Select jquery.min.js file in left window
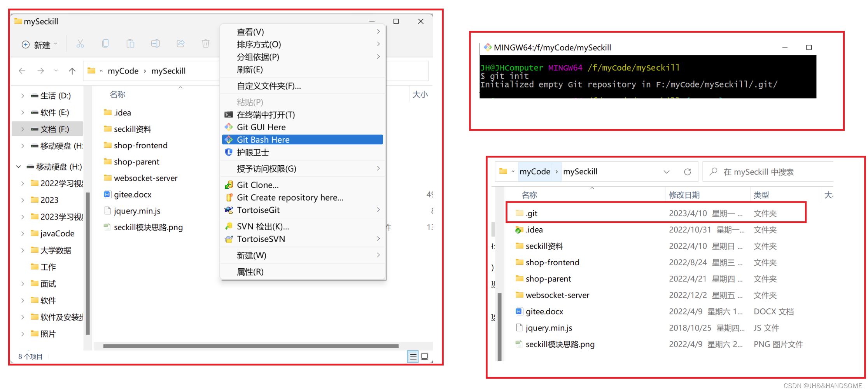 132,210
